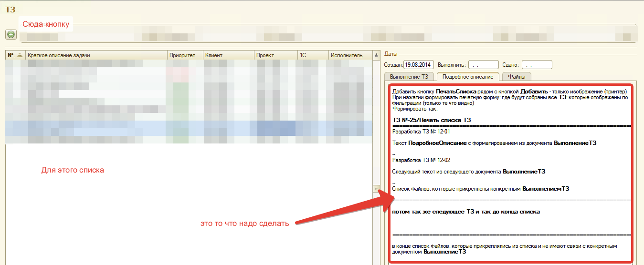The width and height of the screenshot is (644, 265).
Task: Click the task list scroll-up arrow
Action: (x=376, y=55)
